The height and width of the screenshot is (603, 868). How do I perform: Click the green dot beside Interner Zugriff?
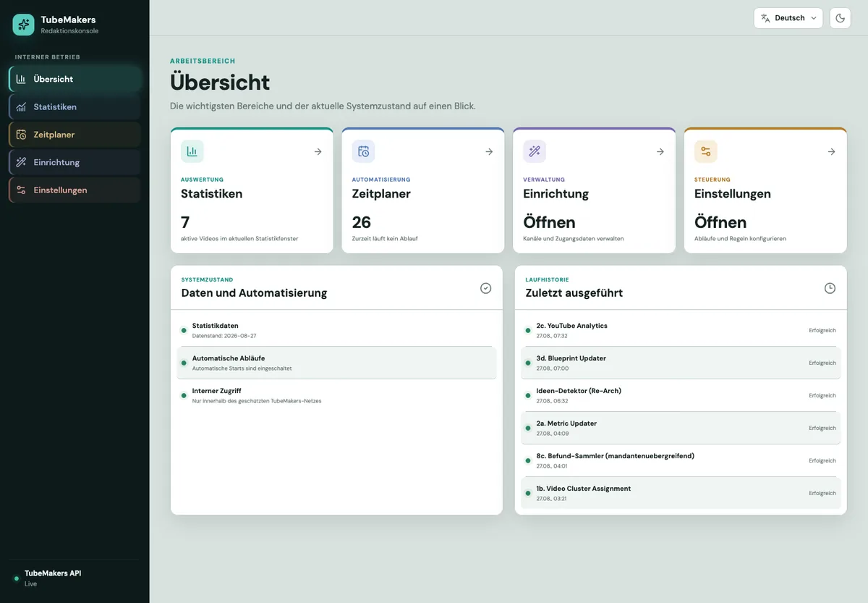pyautogui.click(x=184, y=395)
